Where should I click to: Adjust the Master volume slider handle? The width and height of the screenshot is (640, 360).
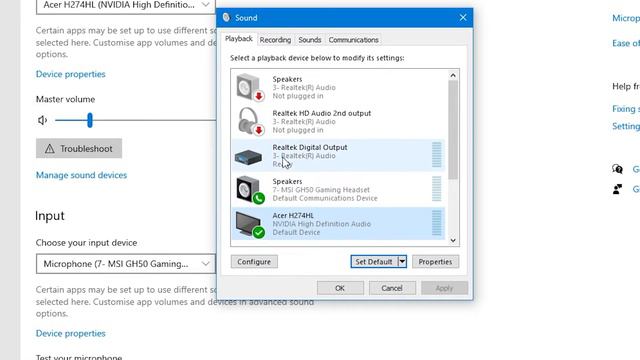coord(90,120)
